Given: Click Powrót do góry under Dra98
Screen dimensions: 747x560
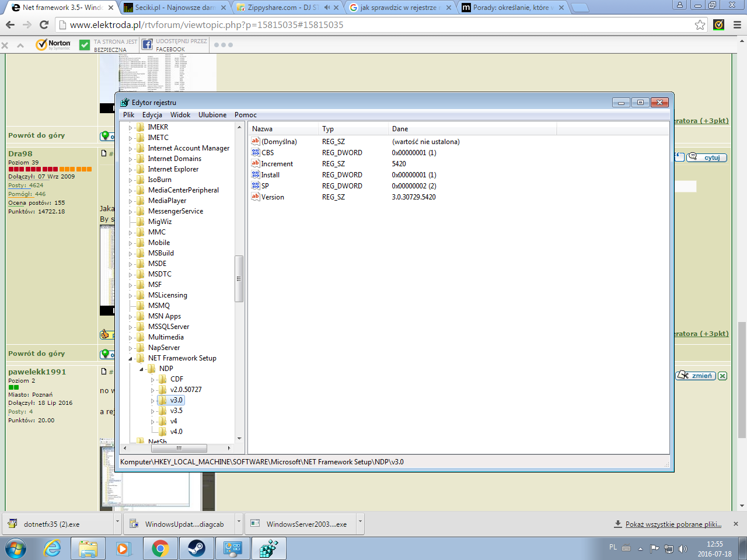Looking at the screenshot, I should point(36,353).
